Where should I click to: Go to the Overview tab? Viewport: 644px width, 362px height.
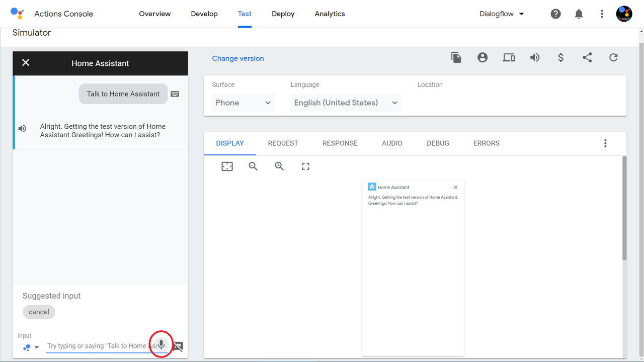point(155,14)
